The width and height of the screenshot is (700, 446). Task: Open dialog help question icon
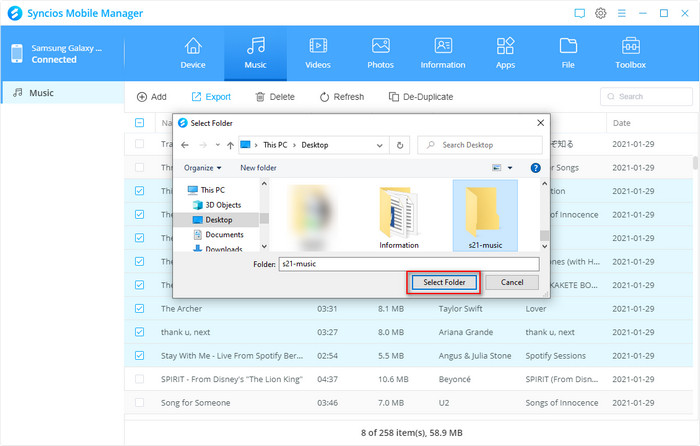535,168
